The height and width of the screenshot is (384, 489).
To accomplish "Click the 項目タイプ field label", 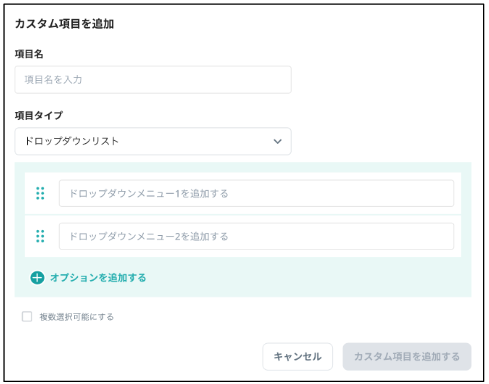I will pyautogui.click(x=39, y=115).
